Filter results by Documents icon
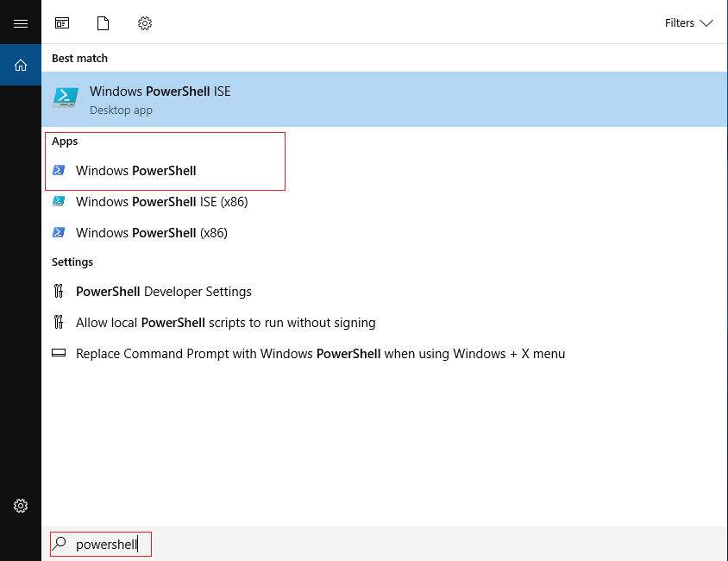This screenshot has height=561, width=728. (103, 23)
